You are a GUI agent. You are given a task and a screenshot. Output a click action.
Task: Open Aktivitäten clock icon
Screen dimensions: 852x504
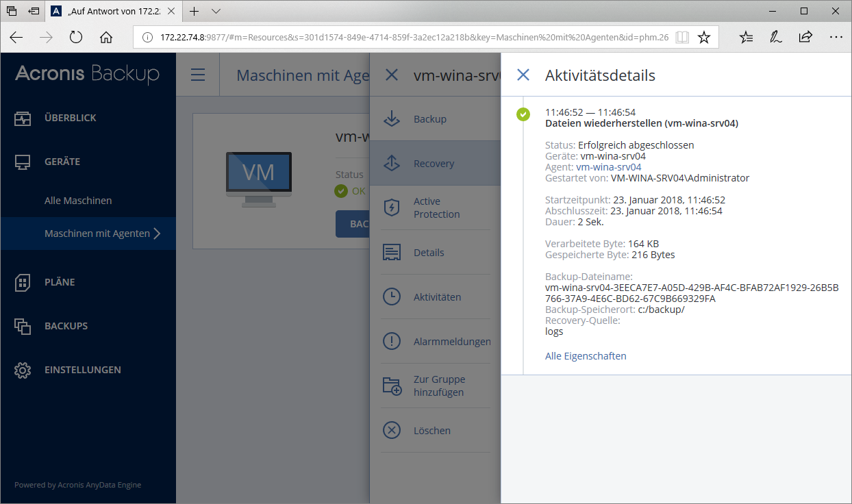[392, 297]
